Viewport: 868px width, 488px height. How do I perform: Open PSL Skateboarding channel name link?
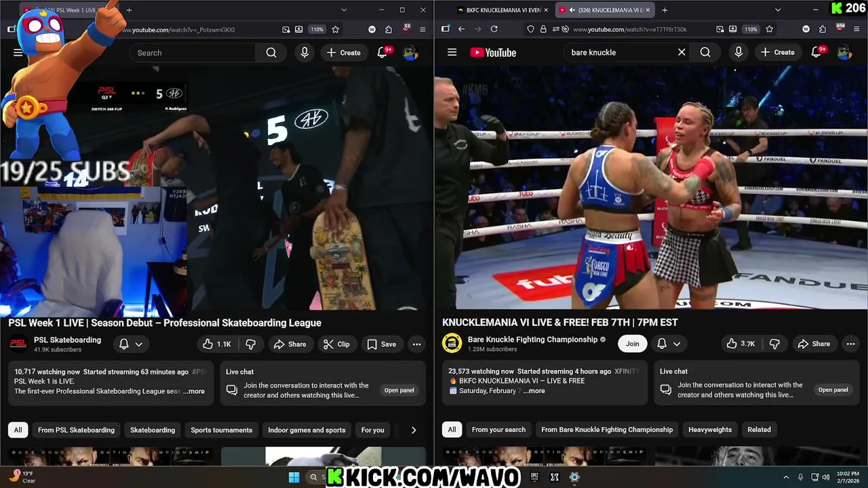pos(67,340)
